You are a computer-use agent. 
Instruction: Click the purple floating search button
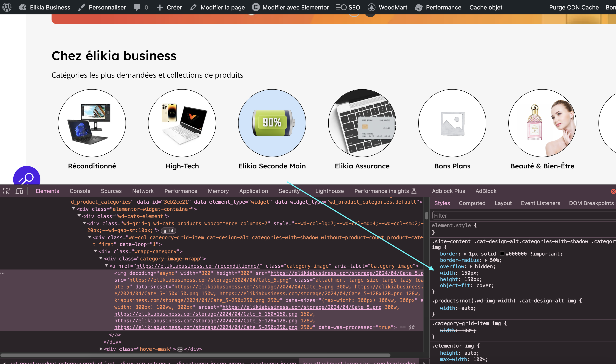coord(27,175)
